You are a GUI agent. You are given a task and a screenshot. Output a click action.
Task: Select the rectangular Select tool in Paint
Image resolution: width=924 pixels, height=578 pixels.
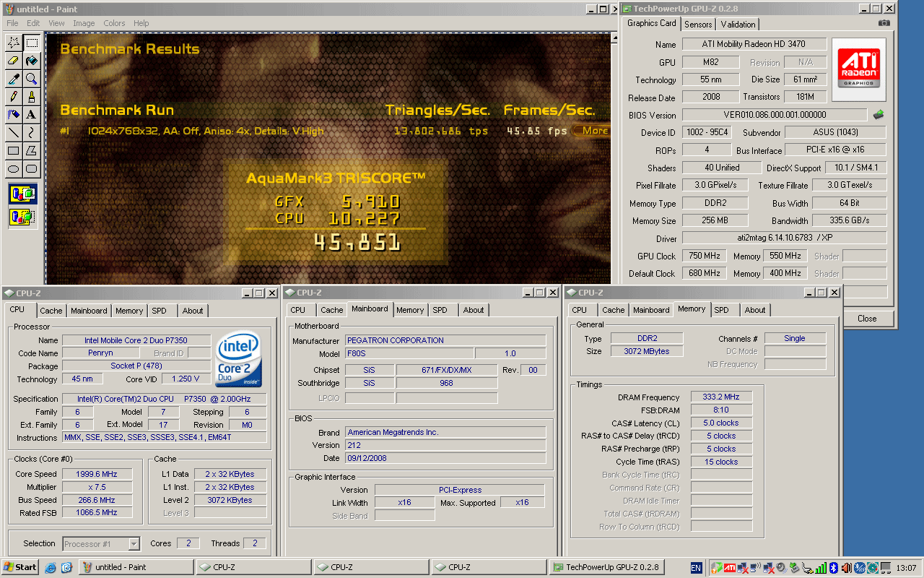(x=32, y=43)
